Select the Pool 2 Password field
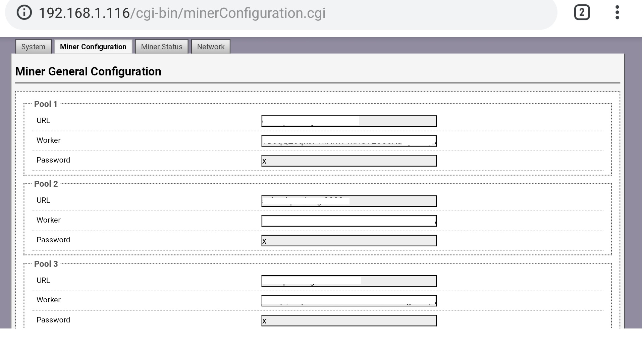Viewport: 644px width, 362px height. (x=349, y=241)
